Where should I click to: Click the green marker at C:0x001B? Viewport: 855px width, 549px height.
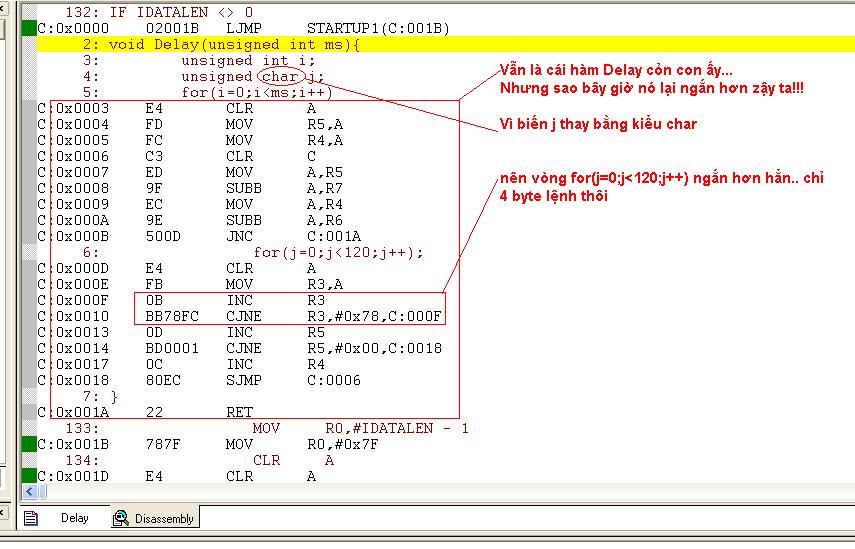(x=29, y=444)
